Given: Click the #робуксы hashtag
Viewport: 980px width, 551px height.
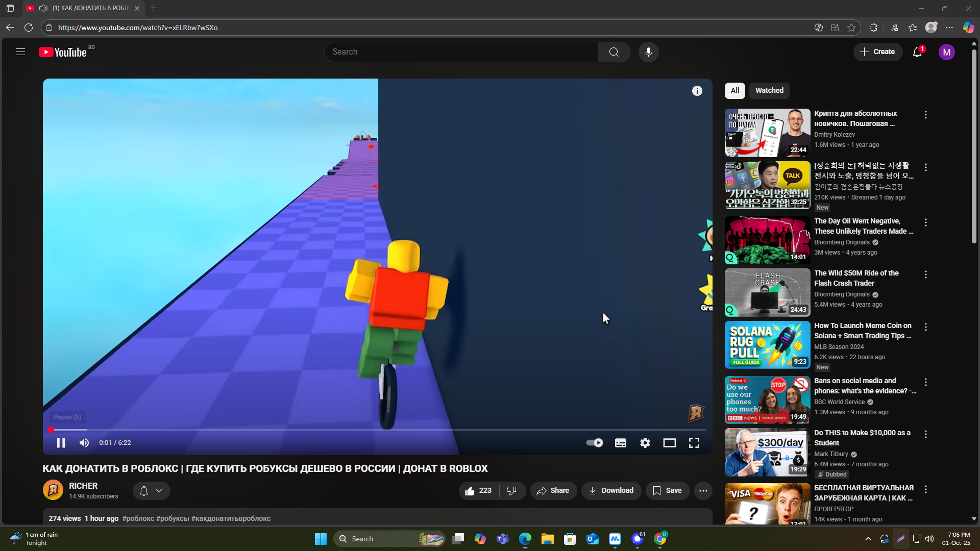Looking at the screenshot, I should (x=173, y=519).
